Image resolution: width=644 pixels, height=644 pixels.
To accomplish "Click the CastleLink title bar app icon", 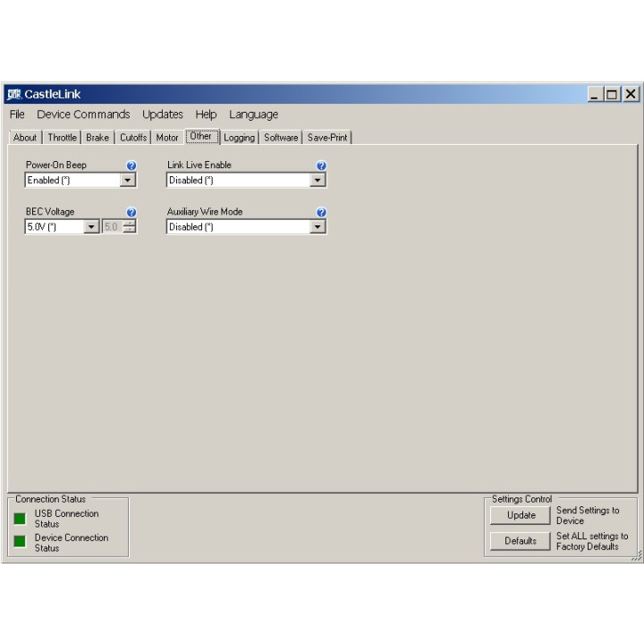I will click(x=14, y=94).
